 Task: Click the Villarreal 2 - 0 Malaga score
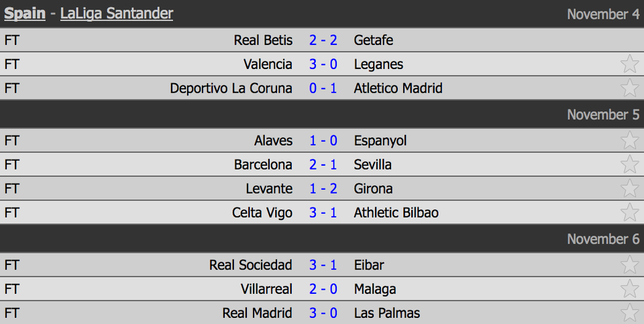point(323,290)
